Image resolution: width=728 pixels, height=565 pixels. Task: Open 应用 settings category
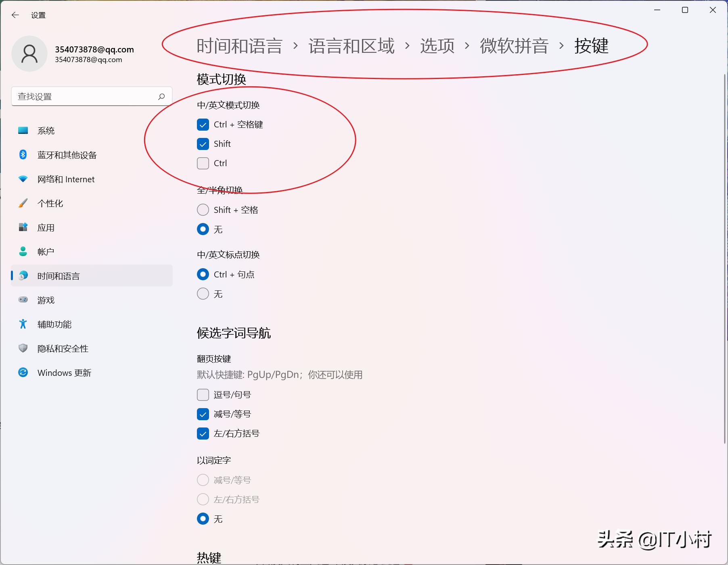(x=92, y=227)
